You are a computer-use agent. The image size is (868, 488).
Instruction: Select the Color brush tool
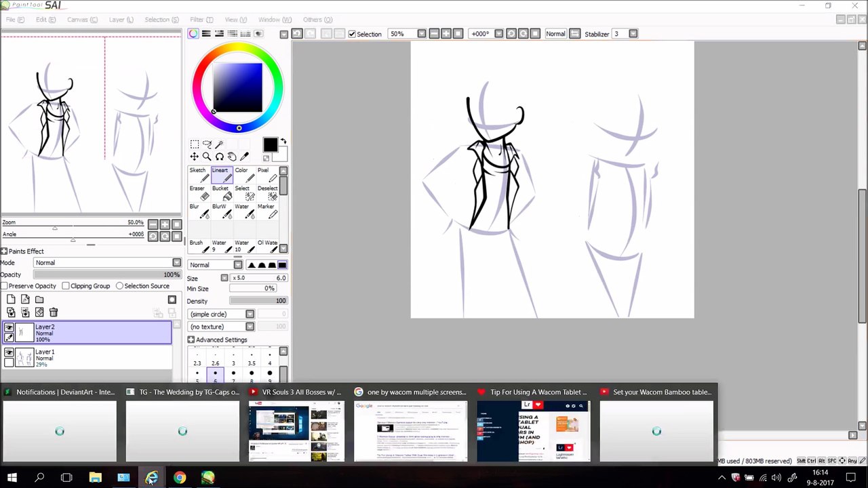243,175
